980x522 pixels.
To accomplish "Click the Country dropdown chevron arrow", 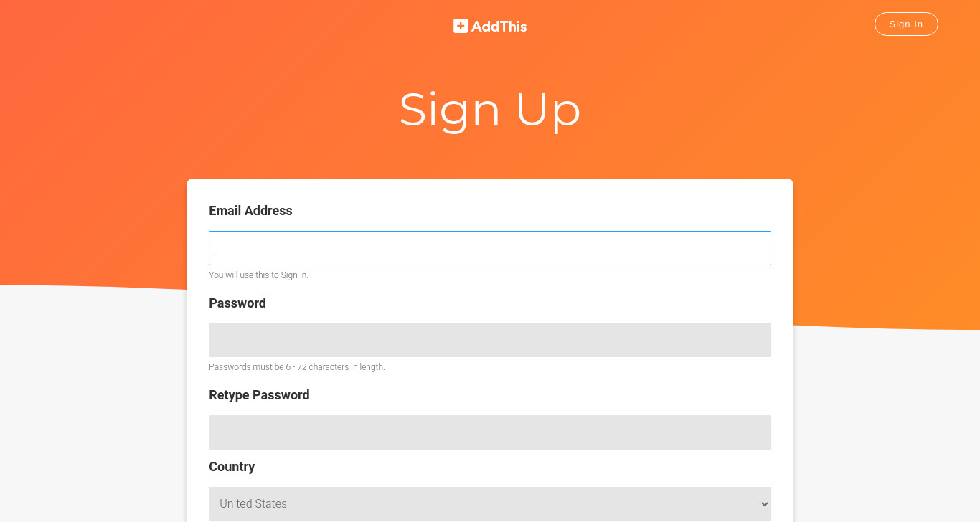I will (x=764, y=504).
